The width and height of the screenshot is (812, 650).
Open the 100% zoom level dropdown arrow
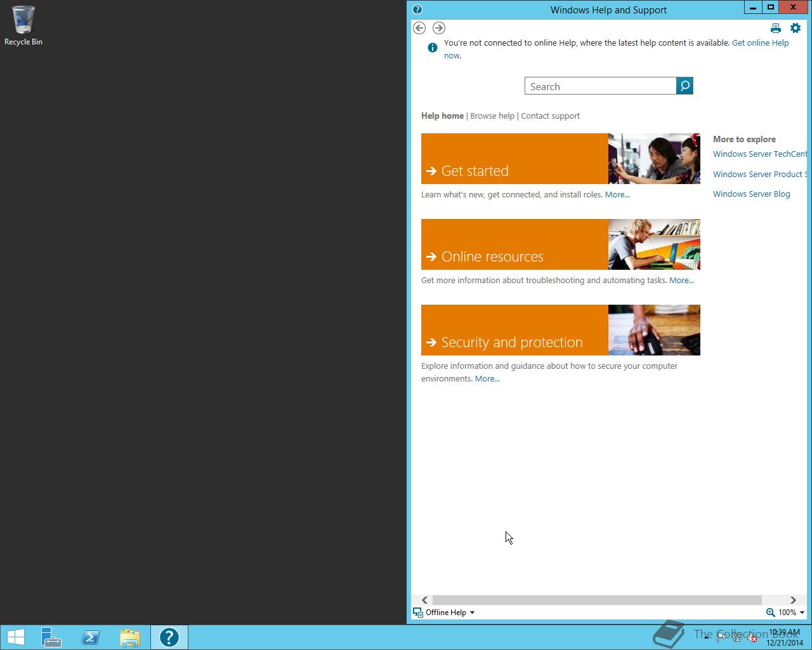pyautogui.click(x=802, y=613)
